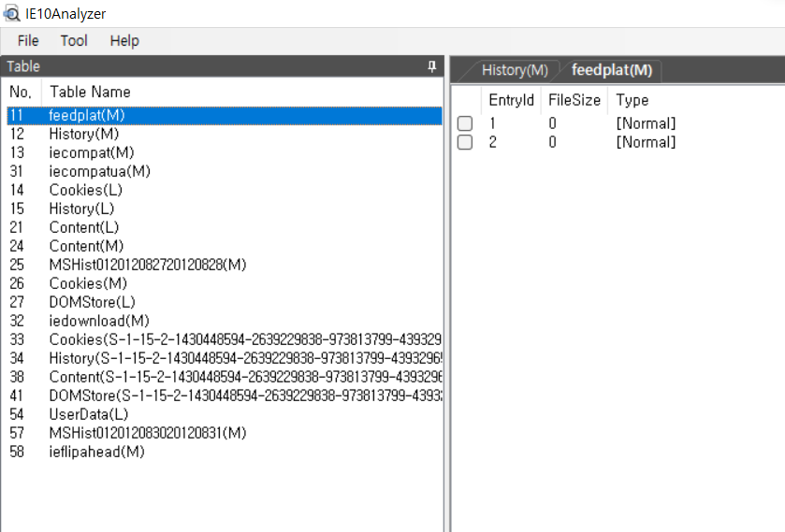
Task: Select the iedownload(M) table row
Action: (x=225, y=321)
